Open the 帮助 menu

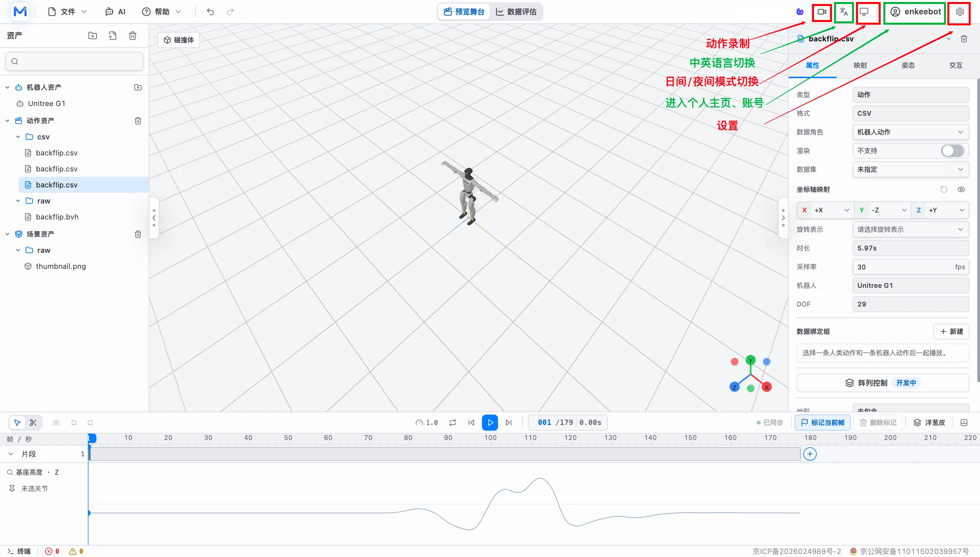tap(161, 12)
